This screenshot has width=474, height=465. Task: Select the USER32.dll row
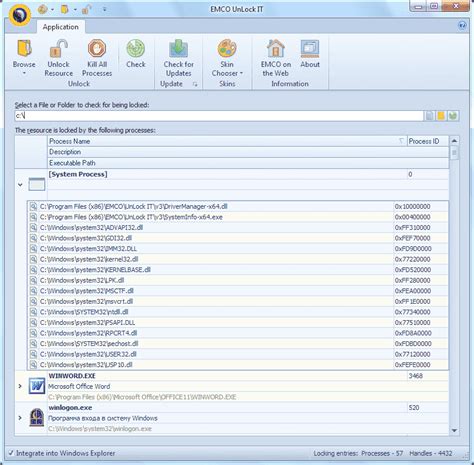[x=238, y=354]
